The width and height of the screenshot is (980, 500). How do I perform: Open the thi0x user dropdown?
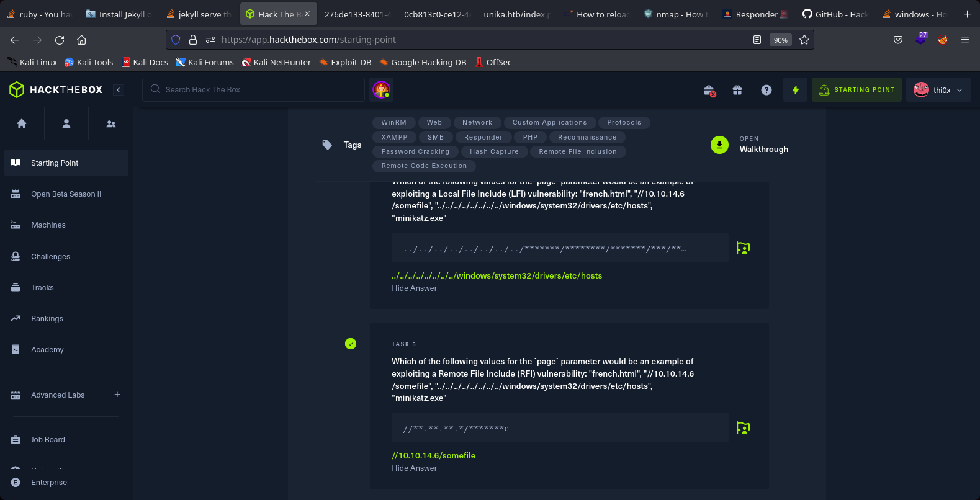pyautogui.click(x=938, y=90)
